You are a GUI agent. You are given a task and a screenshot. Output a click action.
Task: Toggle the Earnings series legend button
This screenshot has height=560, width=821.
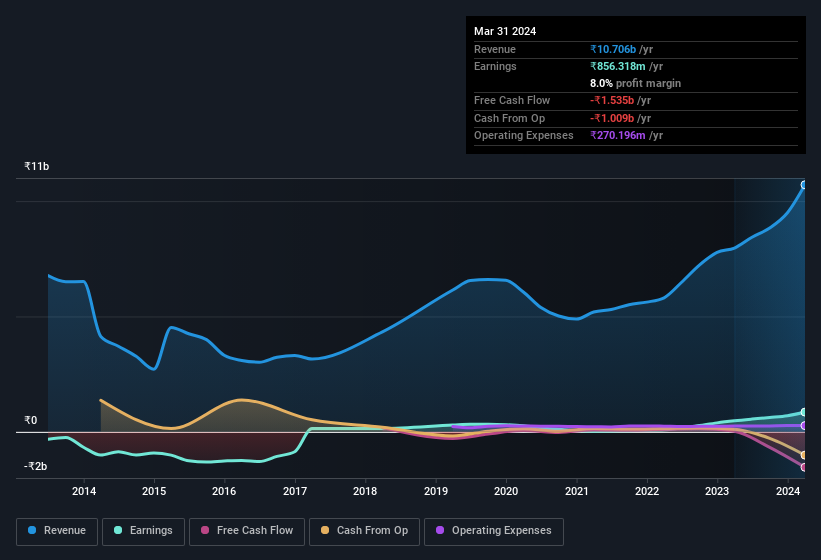[143, 532]
